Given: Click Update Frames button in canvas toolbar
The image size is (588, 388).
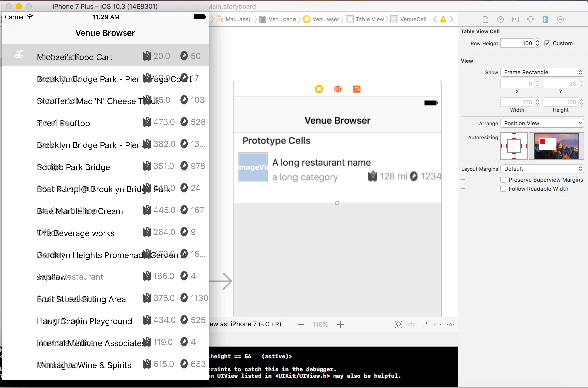Looking at the screenshot, I should pos(398,324).
